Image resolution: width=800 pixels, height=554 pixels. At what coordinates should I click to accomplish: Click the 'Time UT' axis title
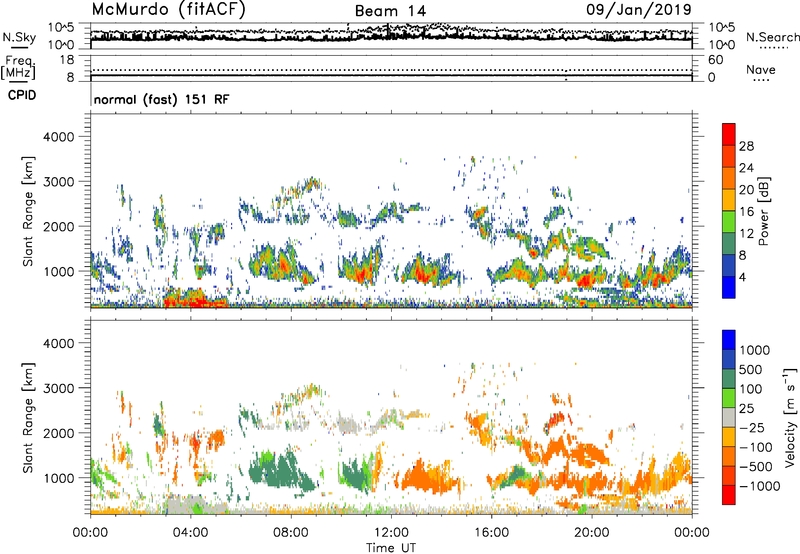pyautogui.click(x=391, y=548)
